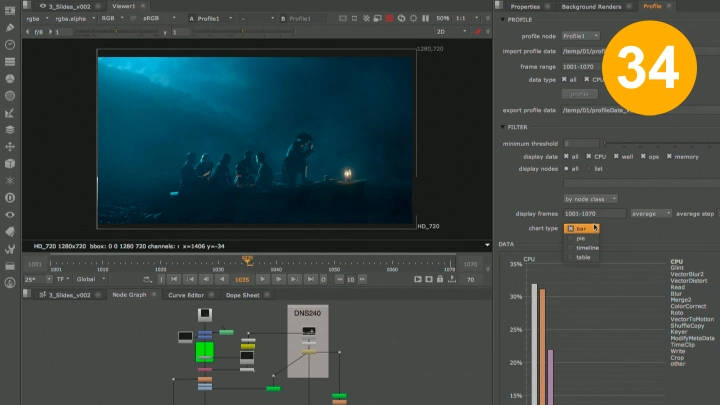Open the Color nodes menu (color wheel icon)
720x405 pixels.
10,79
